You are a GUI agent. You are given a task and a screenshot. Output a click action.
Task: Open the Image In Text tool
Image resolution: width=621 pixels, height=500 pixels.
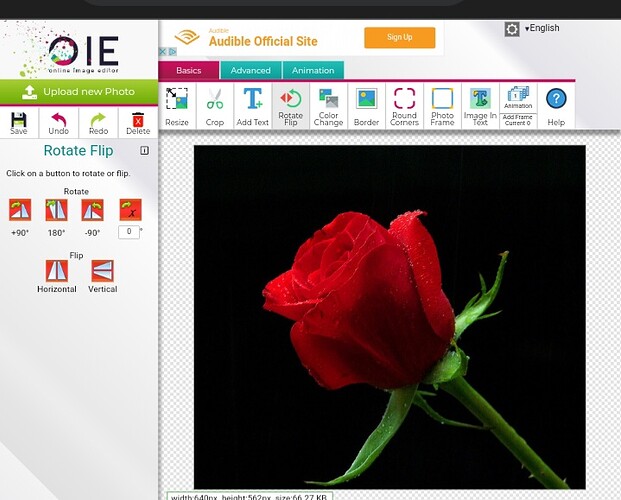pos(480,106)
